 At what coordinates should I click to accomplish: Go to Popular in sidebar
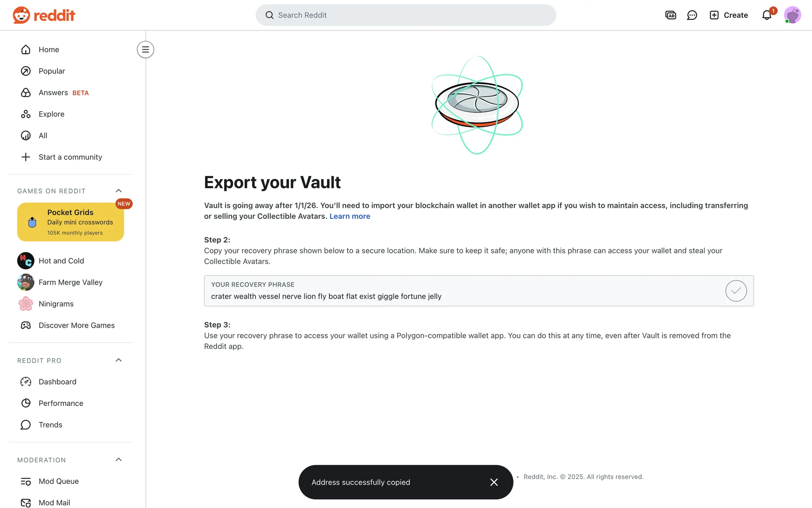52,71
